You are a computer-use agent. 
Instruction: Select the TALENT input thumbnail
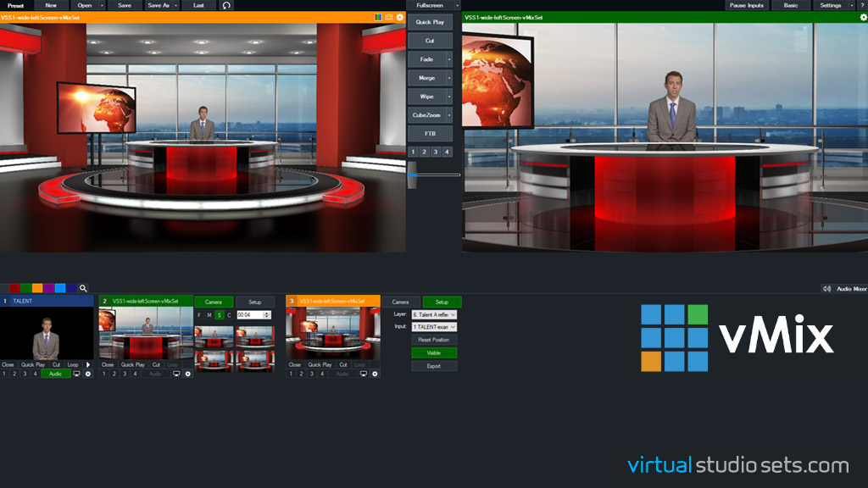[x=47, y=334]
